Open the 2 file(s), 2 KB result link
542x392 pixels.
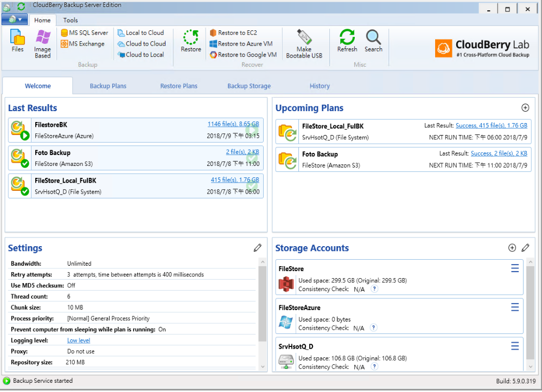click(243, 152)
